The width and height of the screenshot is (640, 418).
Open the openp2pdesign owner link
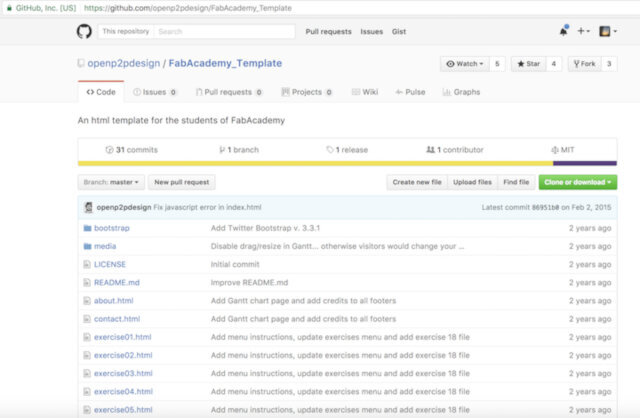(x=124, y=63)
